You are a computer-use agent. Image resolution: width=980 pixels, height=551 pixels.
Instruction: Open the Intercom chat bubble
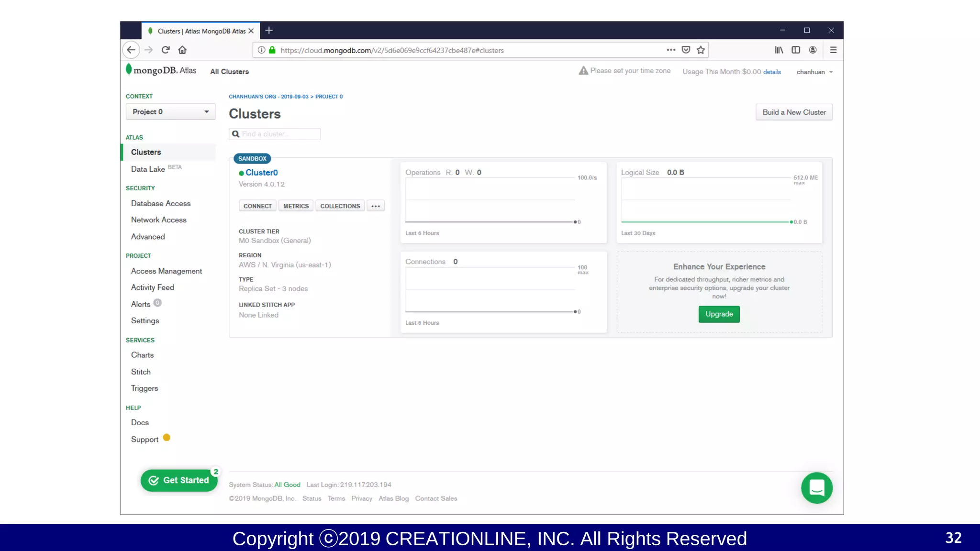[x=816, y=488]
